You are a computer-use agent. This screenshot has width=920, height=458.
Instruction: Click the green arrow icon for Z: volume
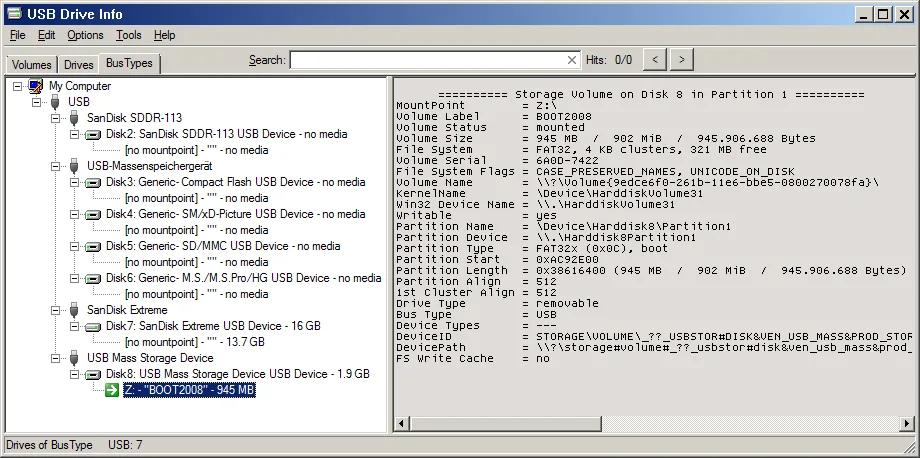pyautogui.click(x=112, y=390)
